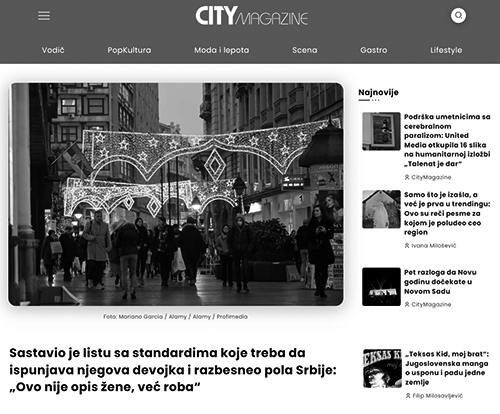Open the main street lights article photo

[176, 194]
